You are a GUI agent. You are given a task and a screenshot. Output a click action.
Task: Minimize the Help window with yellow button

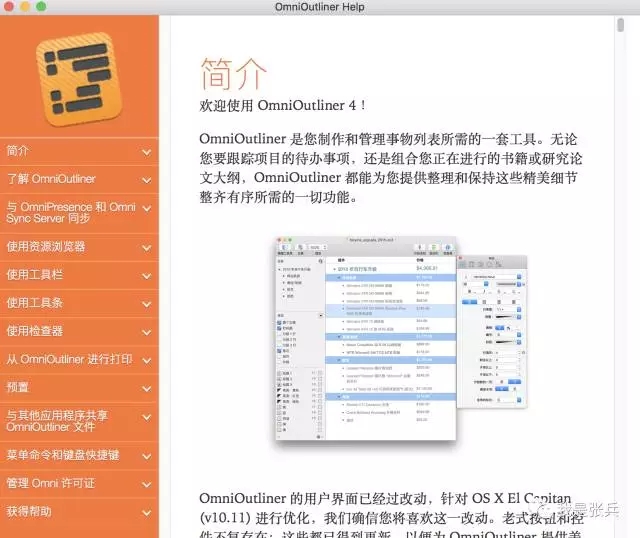click(x=25, y=7)
